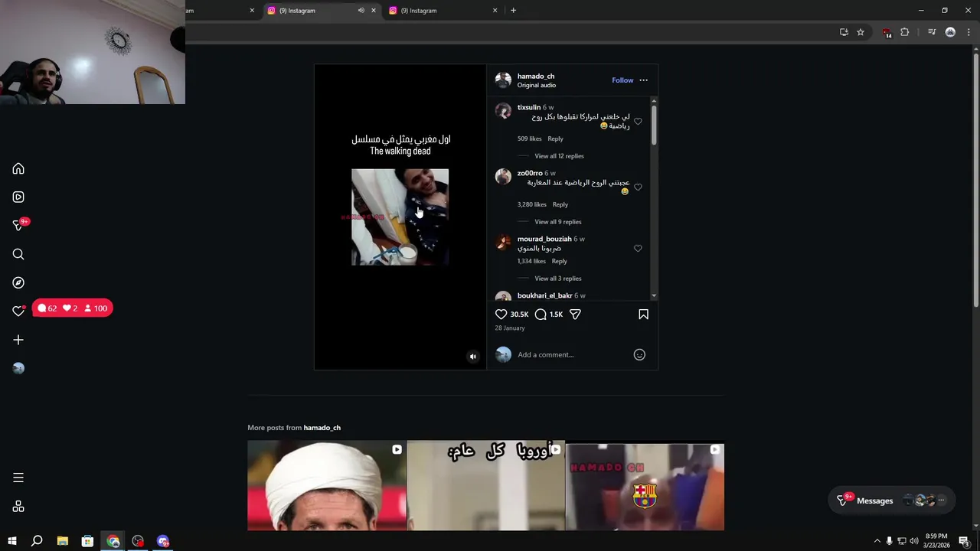The height and width of the screenshot is (551, 980).
Task: Click the notification summary badge 62 2 100
Action: [73, 308]
